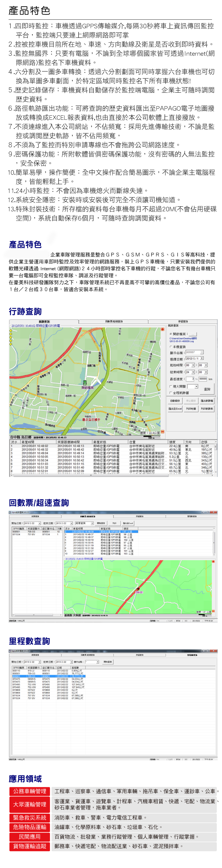Zoom out with the orange minus on the 行跡查詢 map
This screenshot has width=222, height=868.
(x=163, y=432)
